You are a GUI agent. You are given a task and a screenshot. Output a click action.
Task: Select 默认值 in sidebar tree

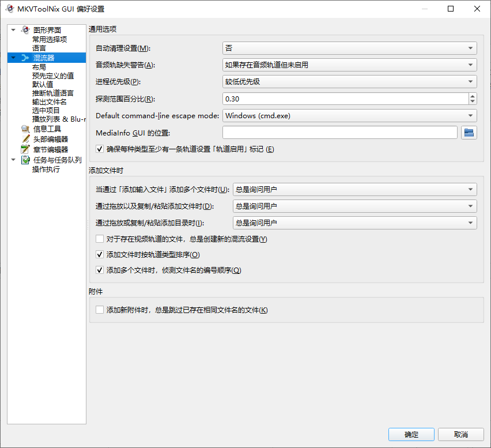click(43, 84)
